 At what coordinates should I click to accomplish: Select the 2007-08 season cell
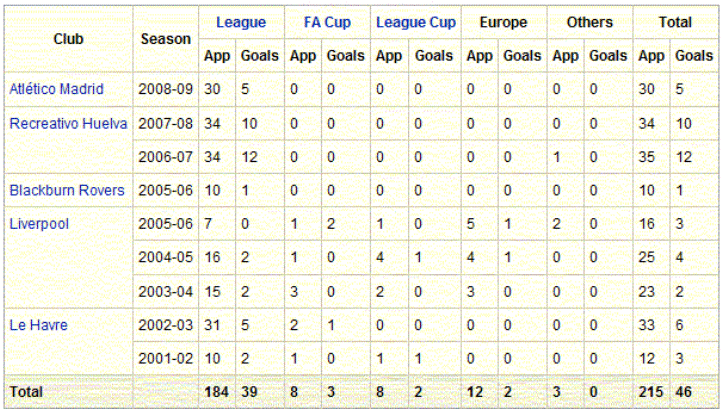click(x=164, y=124)
